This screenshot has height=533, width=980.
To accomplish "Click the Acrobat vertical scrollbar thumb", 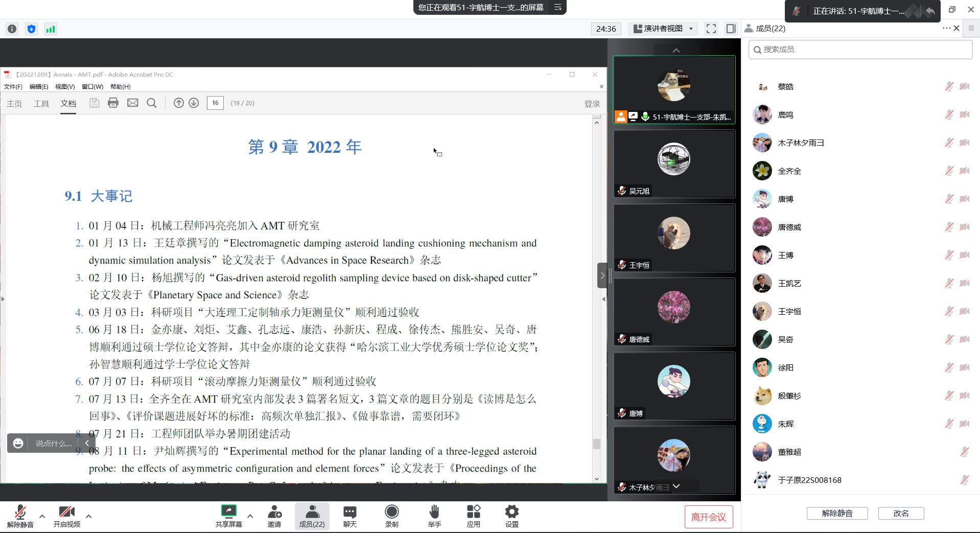I will [596, 444].
